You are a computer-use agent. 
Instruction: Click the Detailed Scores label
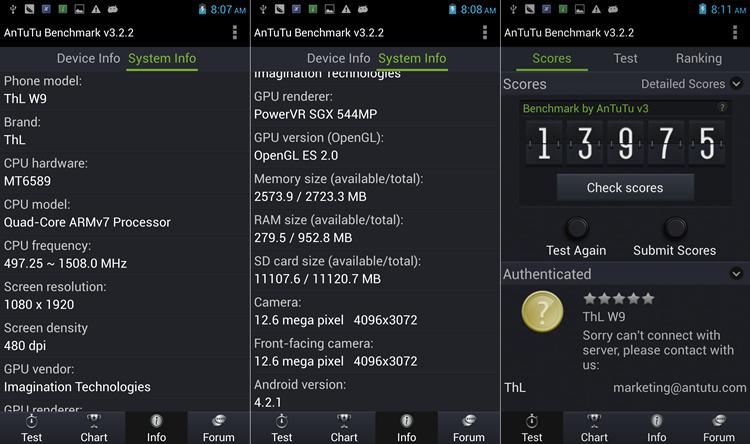pyautogui.click(x=683, y=84)
